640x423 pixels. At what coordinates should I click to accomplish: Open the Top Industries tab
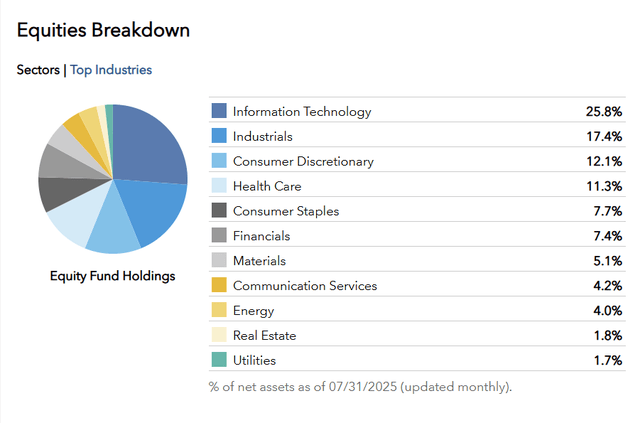[x=111, y=70]
